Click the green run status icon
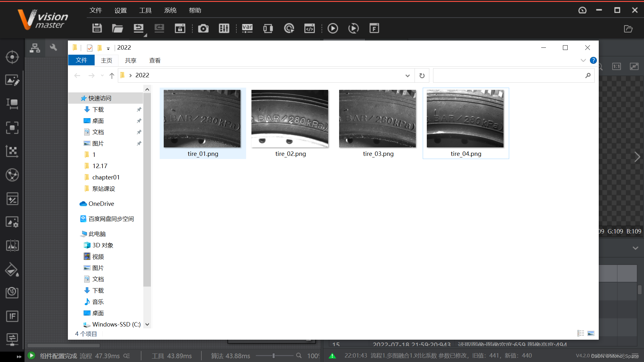The image size is (644, 362). (31, 355)
